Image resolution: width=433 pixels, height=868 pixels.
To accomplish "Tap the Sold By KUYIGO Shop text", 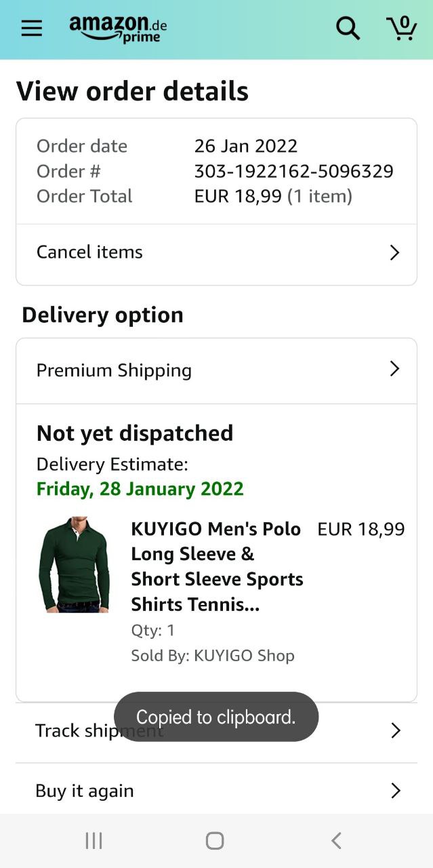I will pyautogui.click(x=213, y=656).
